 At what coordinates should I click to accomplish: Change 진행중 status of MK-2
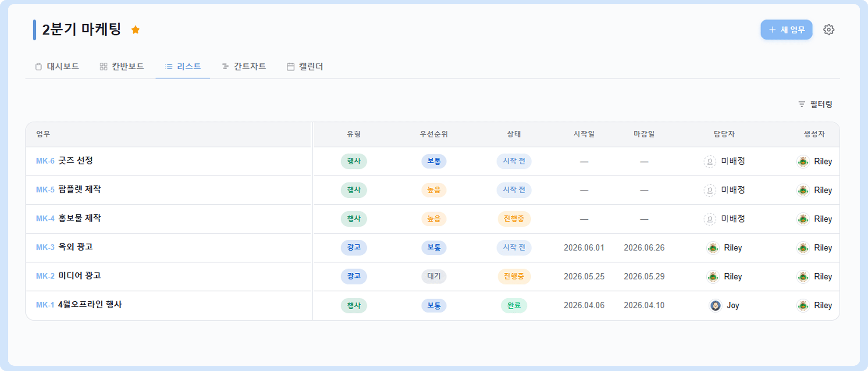coord(514,276)
